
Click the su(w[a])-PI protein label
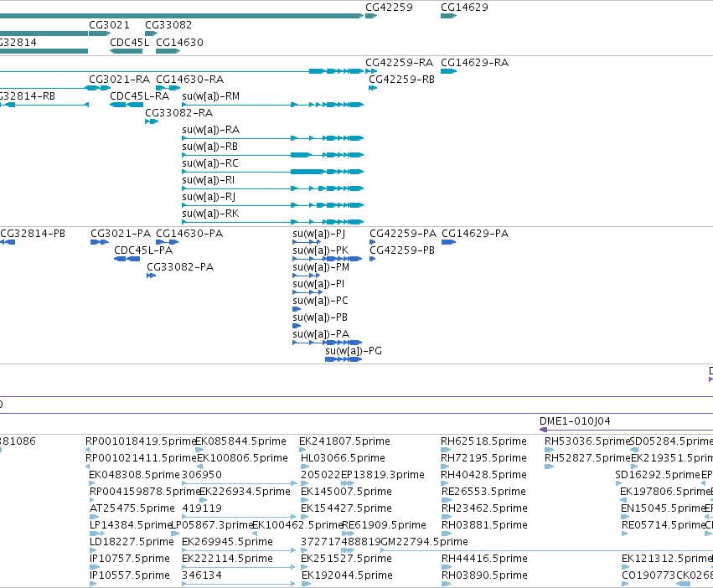coord(318,284)
